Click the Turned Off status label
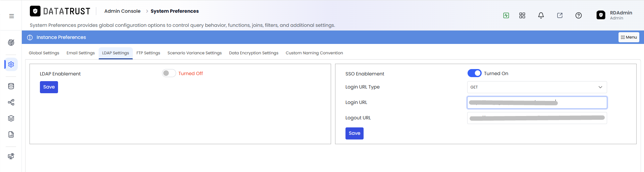The image size is (644, 172). click(x=191, y=73)
